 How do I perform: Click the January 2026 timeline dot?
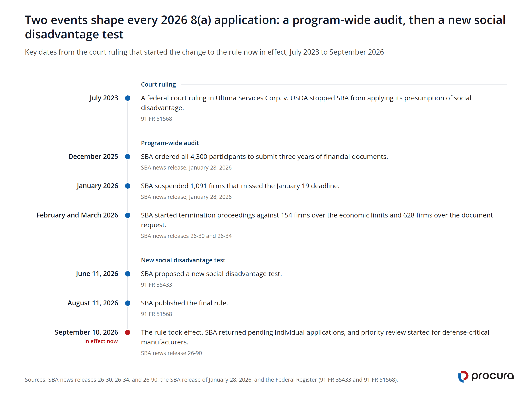(128, 186)
